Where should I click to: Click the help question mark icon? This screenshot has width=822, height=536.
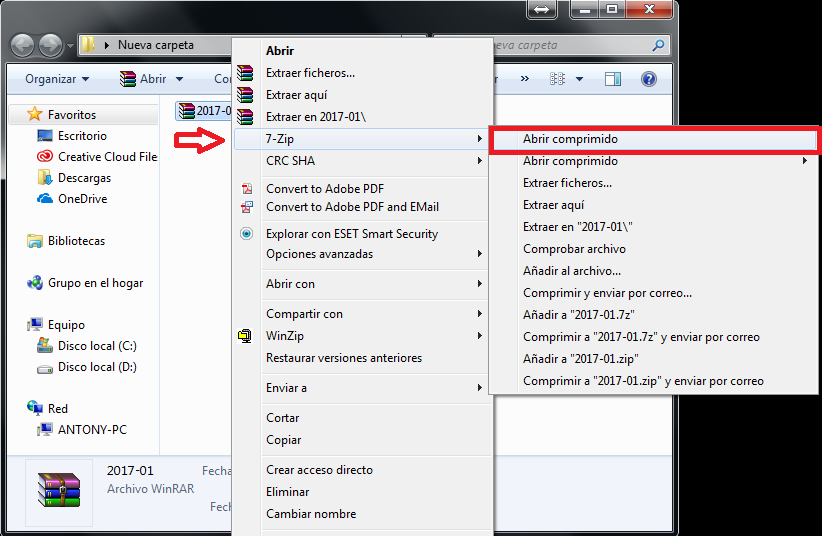[648, 79]
